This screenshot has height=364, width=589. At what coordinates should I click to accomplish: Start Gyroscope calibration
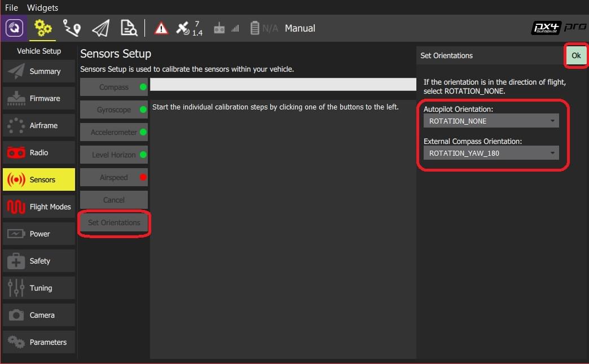(x=114, y=109)
